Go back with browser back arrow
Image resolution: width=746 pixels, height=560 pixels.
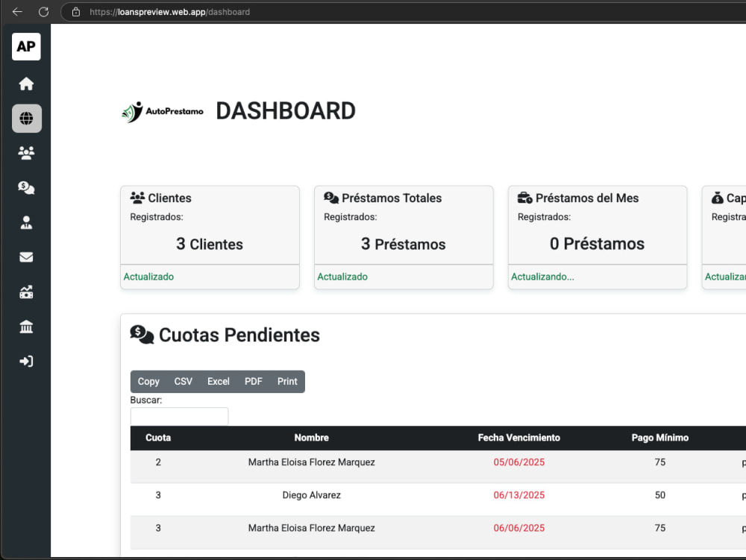pos(17,12)
